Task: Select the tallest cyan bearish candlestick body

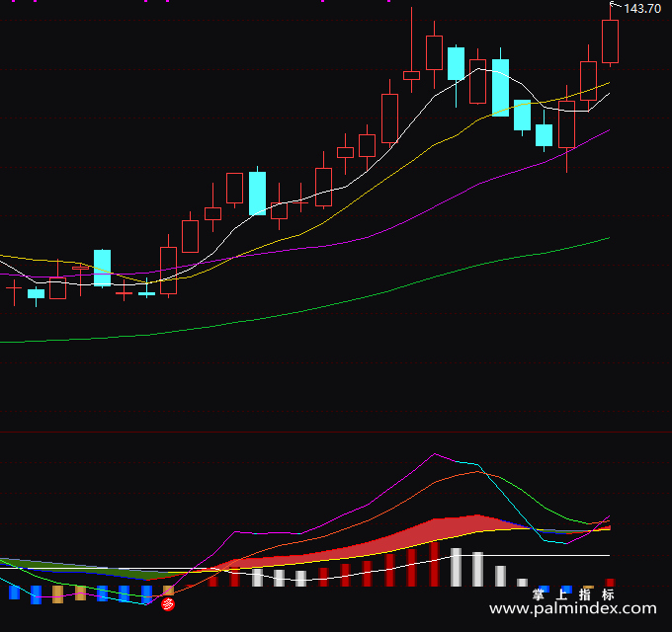Action: (500, 88)
